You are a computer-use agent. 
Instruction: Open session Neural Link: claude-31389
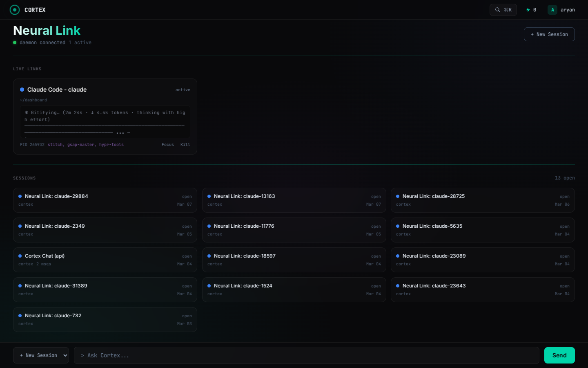105,289
